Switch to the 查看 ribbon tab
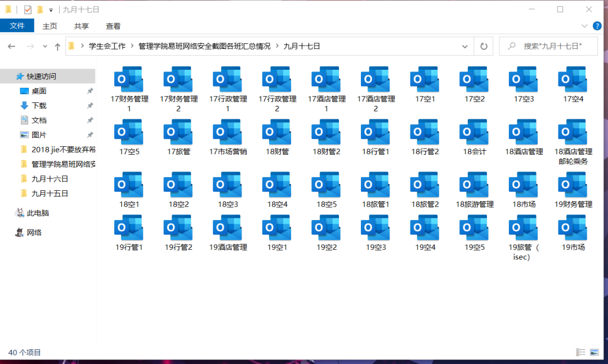 click(113, 26)
